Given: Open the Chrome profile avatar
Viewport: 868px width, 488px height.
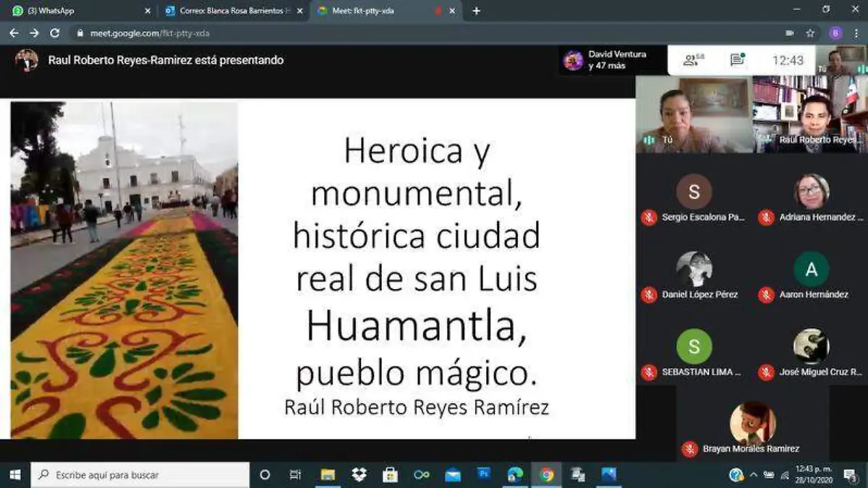Looking at the screenshot, I should (835, 33).
